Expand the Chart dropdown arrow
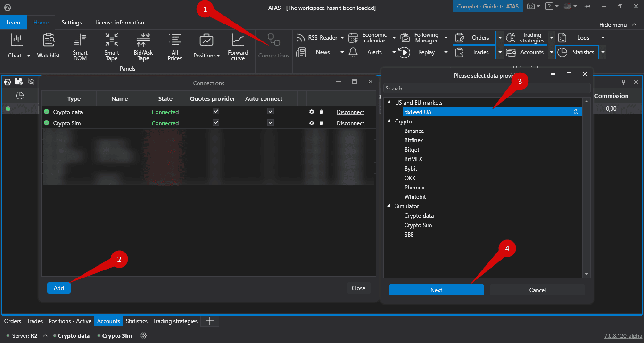Image resolution: width=644 pixels, height=343 pixels. tap(28, 56)
